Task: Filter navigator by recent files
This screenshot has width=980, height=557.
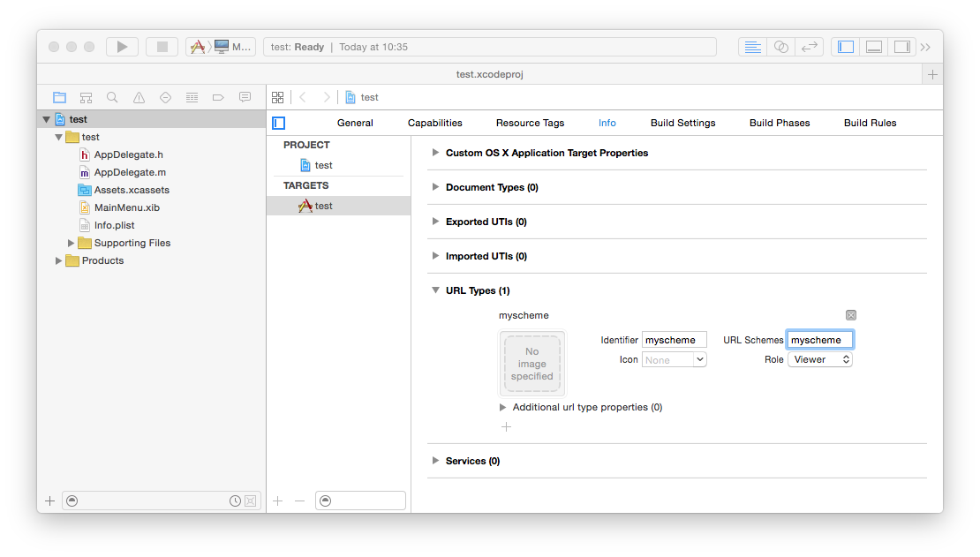Action: click(x=235, y=501)
